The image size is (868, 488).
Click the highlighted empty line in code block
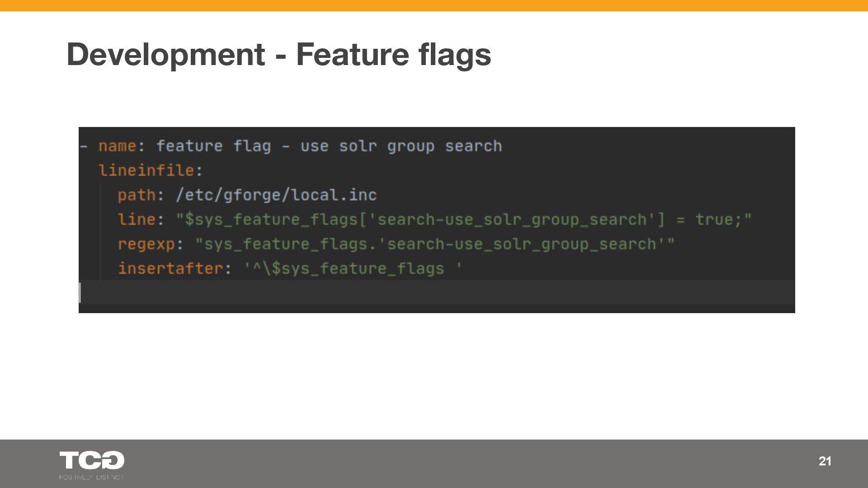434,292
